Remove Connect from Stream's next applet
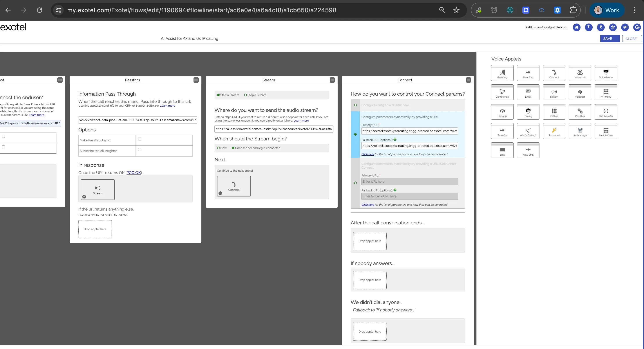Screen dimensions: 644x349 (x=220, y=193)
